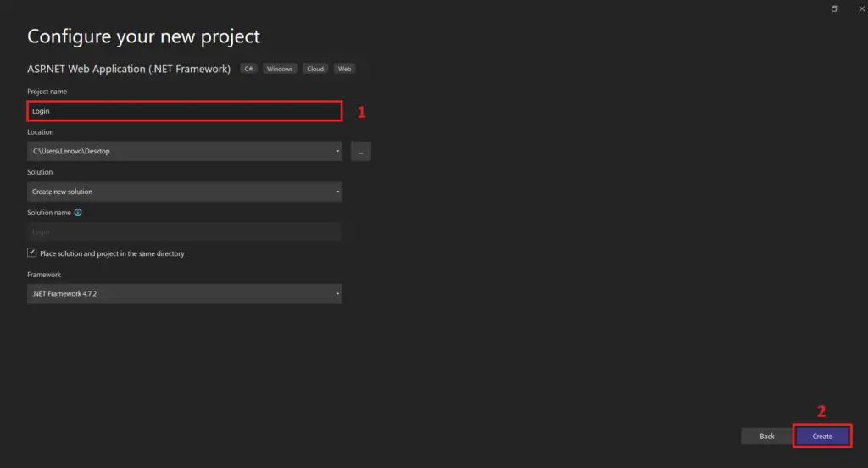868x468 pixels.
Task: Click the Location path text C:\Users\Lenovo\Desktop
Action: (x=72, y=152)
